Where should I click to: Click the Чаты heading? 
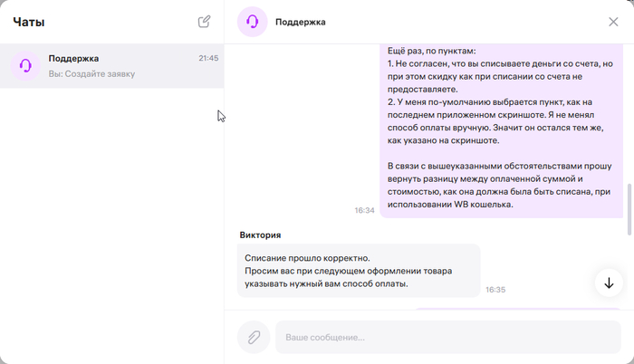pos(29,22)
